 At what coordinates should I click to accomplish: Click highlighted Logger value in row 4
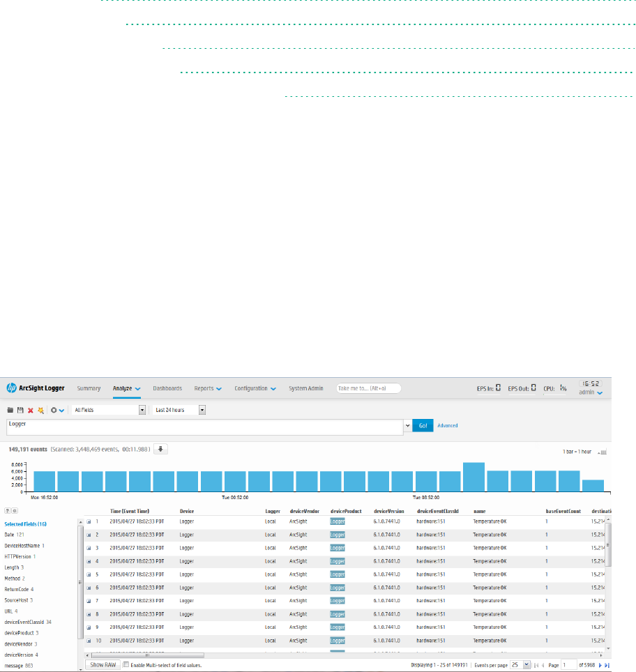click(x=338, y=561)
